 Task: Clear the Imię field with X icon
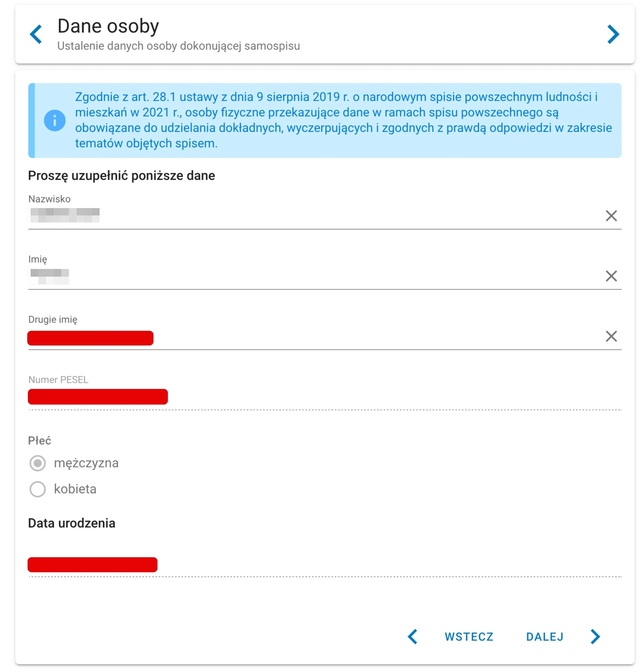[x=611, y=276]
